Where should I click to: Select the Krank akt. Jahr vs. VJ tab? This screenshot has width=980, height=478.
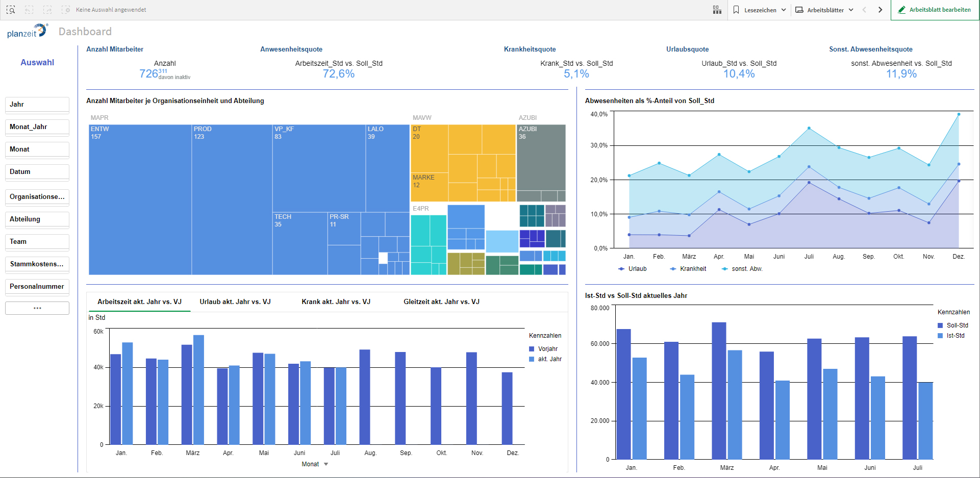(336, 301)
